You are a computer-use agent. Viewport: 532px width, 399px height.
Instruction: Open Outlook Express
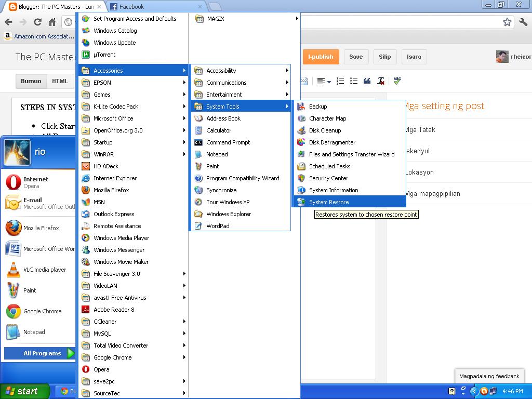point(134,214)
